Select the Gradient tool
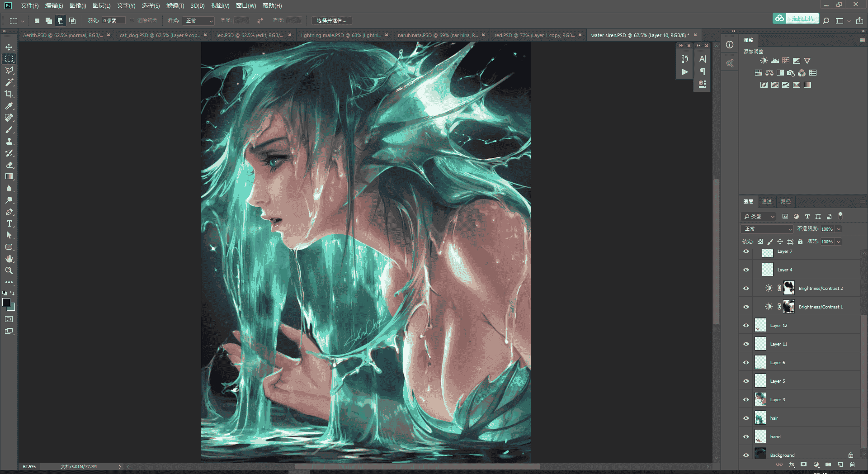 click(9, 176)
